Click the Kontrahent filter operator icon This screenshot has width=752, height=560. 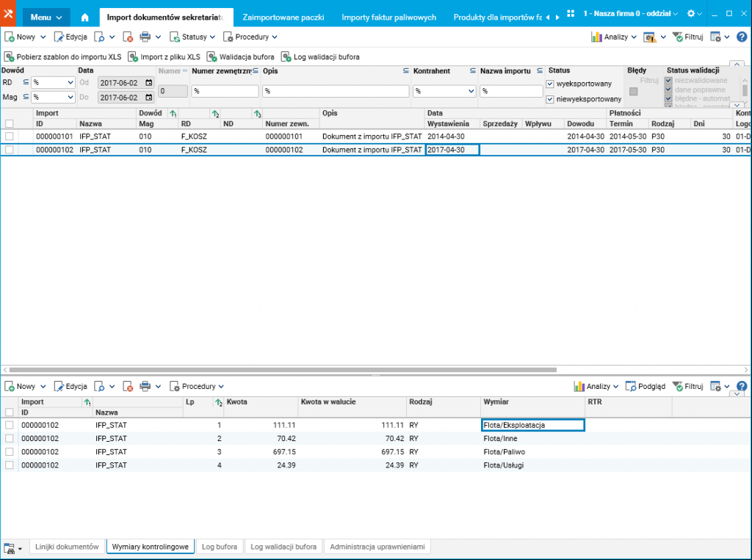(x=472, y=71)
